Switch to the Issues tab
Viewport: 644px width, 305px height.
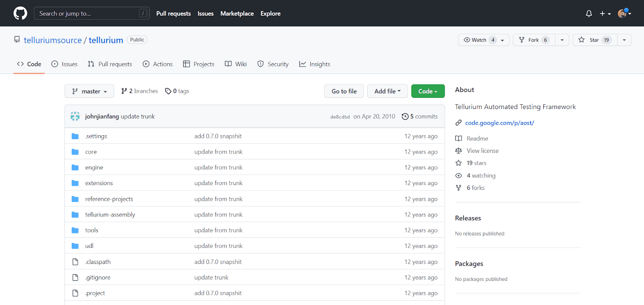click(64, 64)
